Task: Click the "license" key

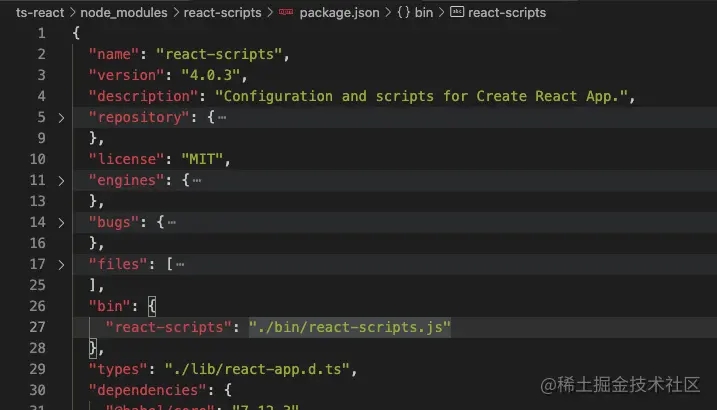Action: (126, 160)
